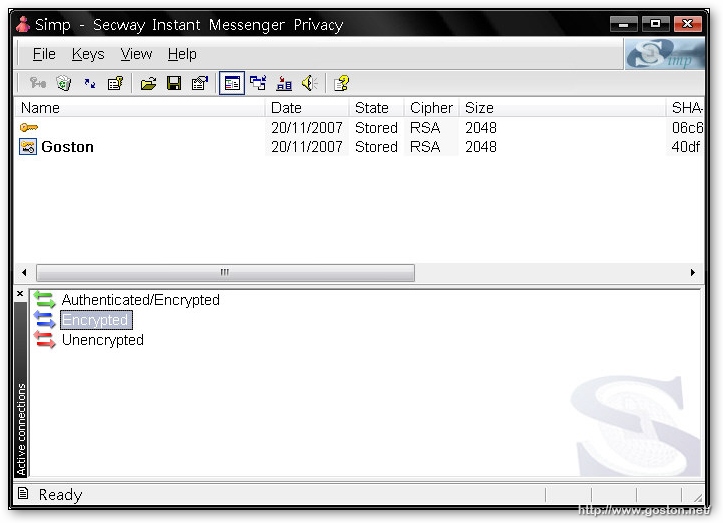Close the Active connections panel
This screenshot has height=523, width=723.
[x=20, y=293]
